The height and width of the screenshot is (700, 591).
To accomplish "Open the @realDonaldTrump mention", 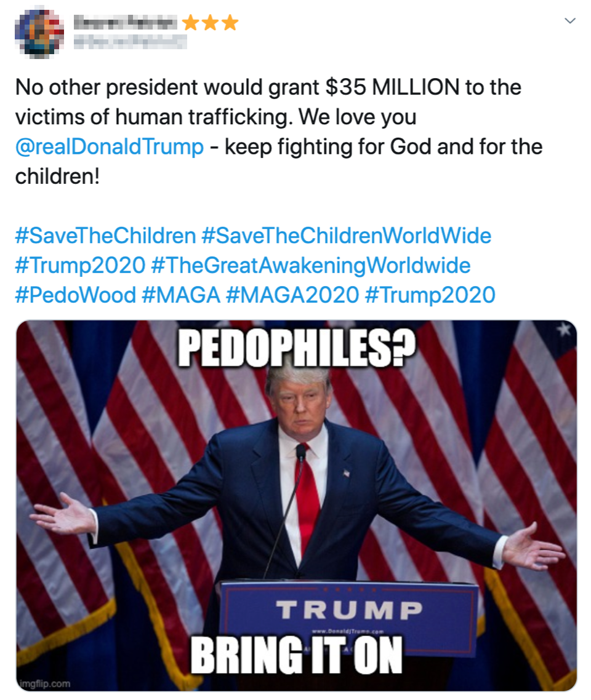I will tap(110, 146).
